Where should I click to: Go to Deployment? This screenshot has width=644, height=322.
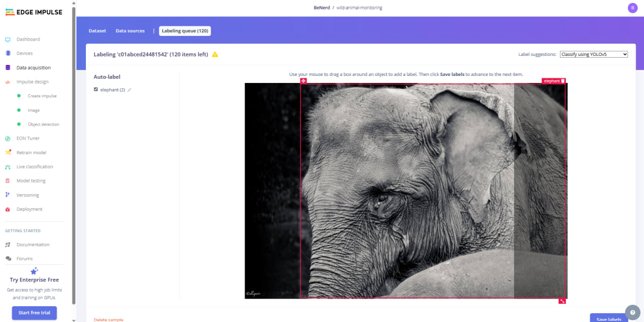coord(29,210)
